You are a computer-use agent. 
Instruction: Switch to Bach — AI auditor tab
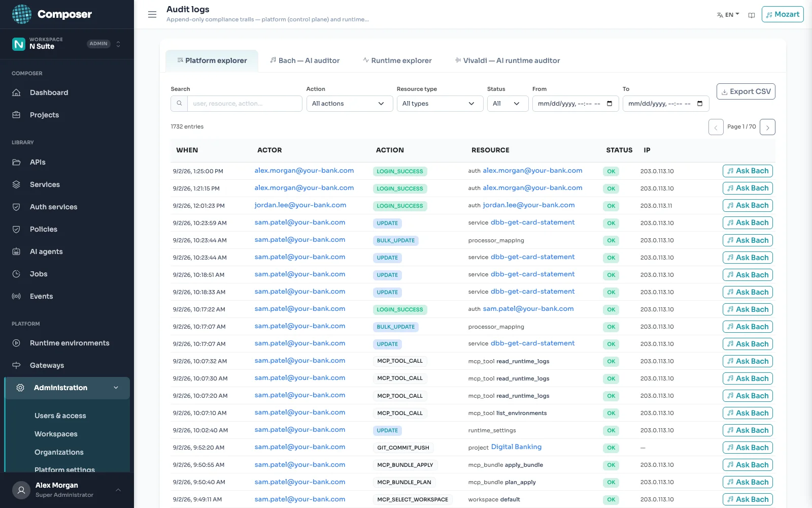coord(305,60)
